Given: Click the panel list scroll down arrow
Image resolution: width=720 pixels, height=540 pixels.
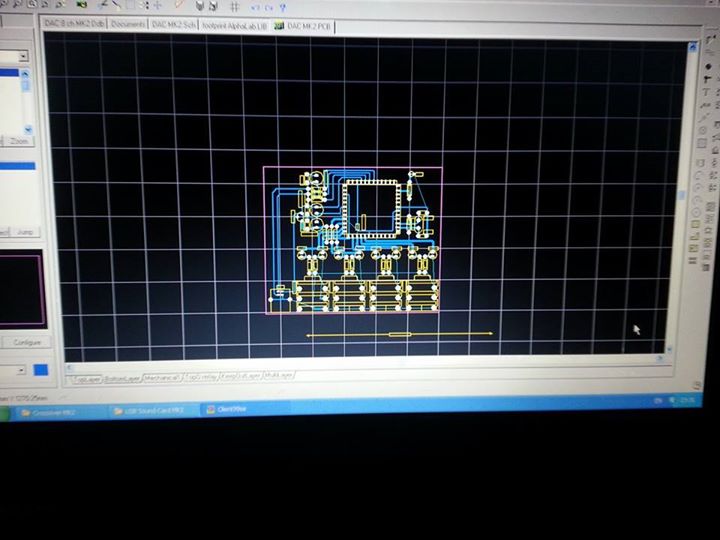Looking at the screenshot, I should point(28,129).
